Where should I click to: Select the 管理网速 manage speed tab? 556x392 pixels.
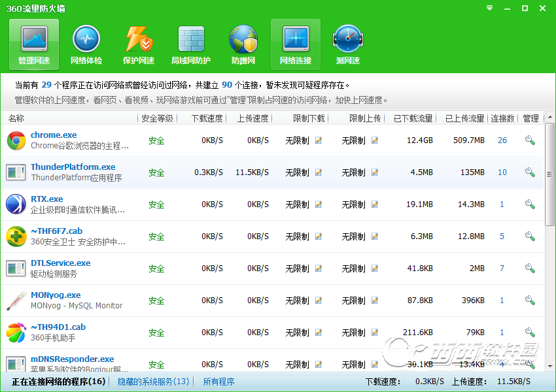(34, 44)
